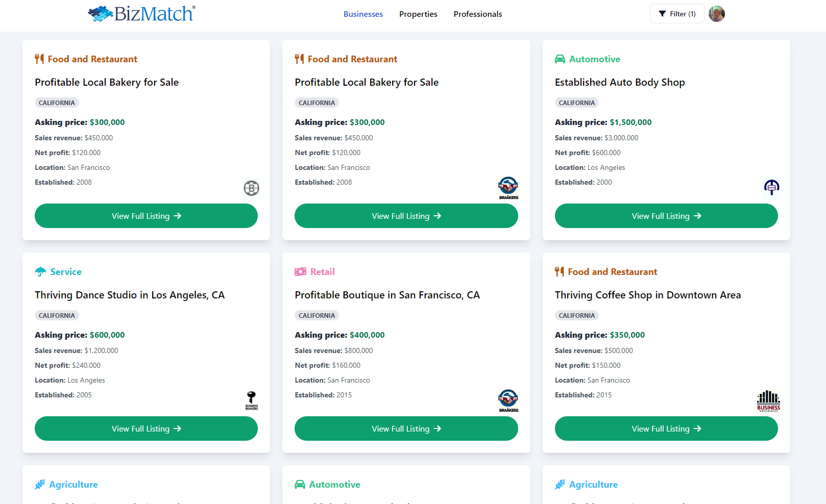Switch to the Businesses tab
This screenshot has width=826, height=504.
(x=363, y=14)
